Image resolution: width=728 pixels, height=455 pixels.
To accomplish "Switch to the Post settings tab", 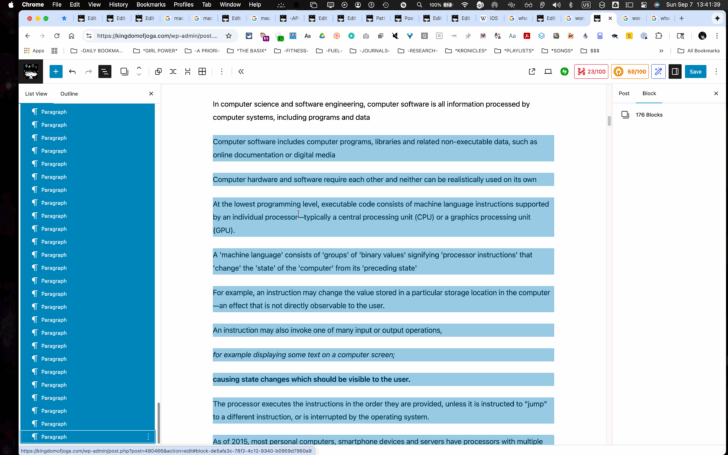I will click(x=624, y=93).
